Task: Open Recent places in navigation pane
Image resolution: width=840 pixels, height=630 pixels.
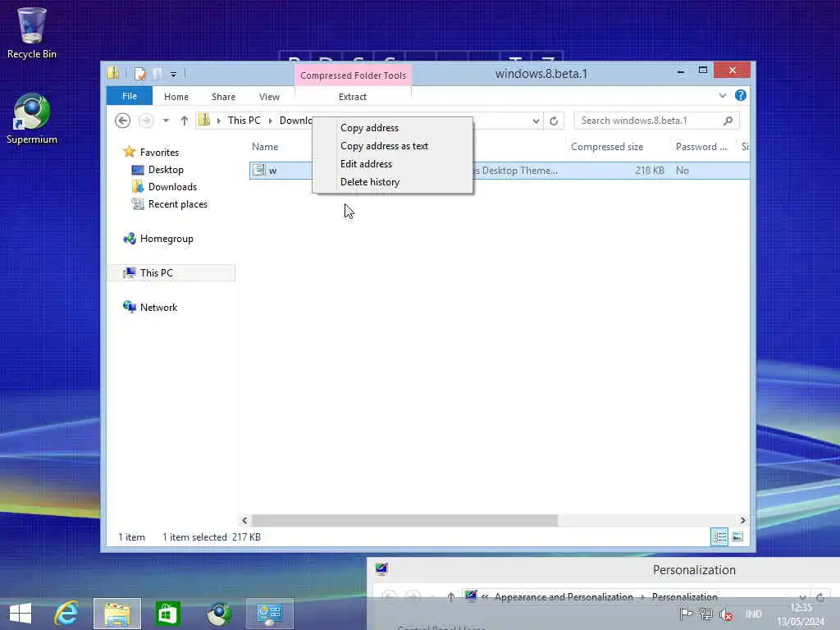Action: point(177,204)
